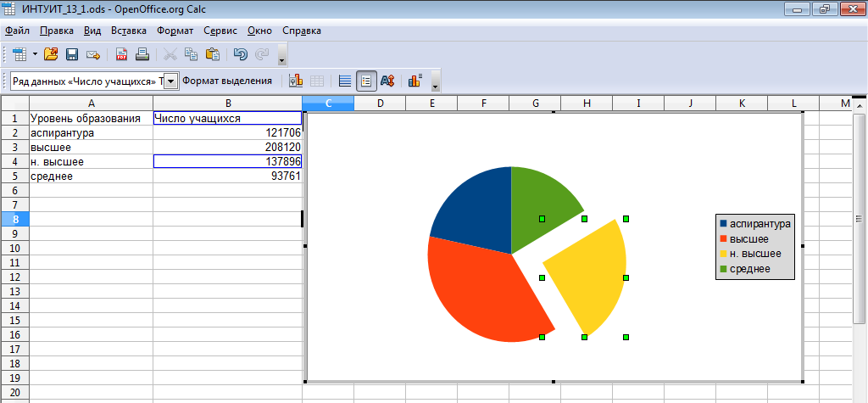Click Select All corner box of sheet
Viewport: 868px width, 403px height.
[x=15, y=104]
